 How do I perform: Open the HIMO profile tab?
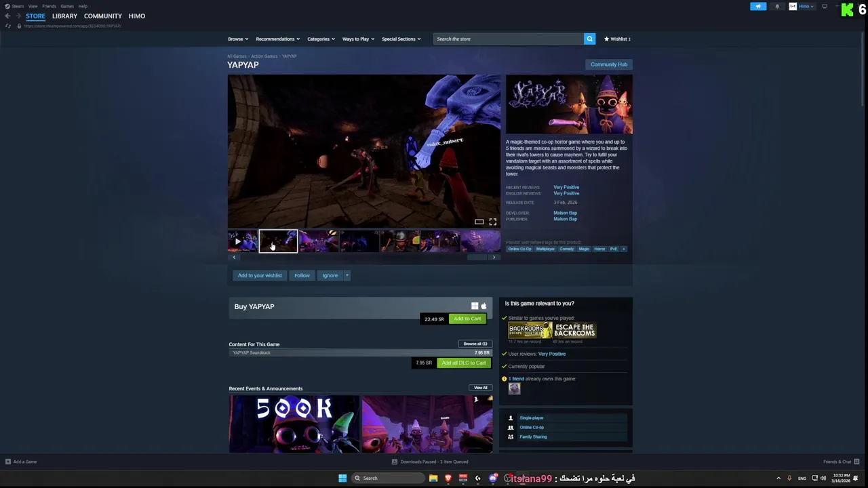pos(137,16)
